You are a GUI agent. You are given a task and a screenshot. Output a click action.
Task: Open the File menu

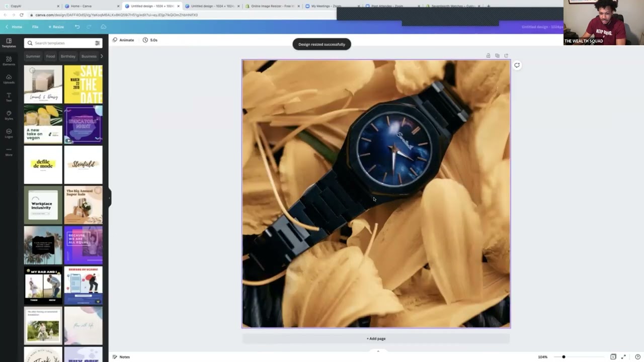(x=35, y=27)
